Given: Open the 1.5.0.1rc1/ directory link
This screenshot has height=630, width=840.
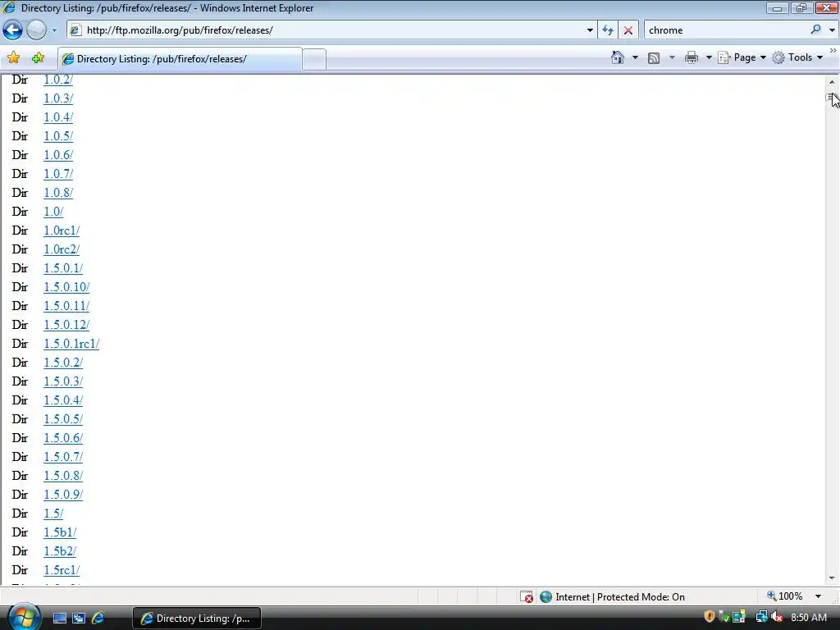Looking at the screenshot, I should [71, 344].
